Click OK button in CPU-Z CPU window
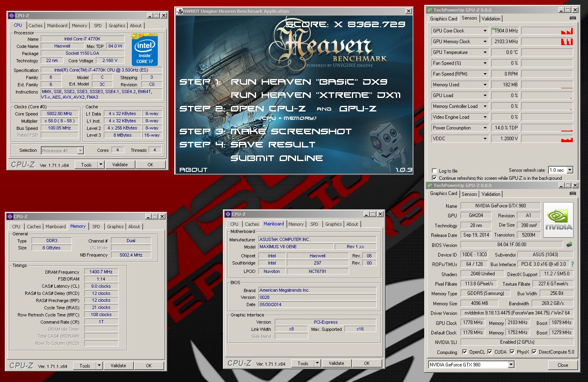 pos(150,165)
